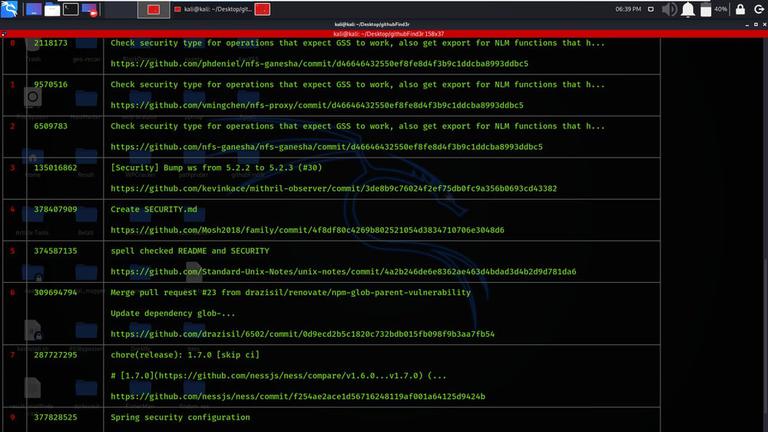Click red terminal icon right of kali@kali taskbar entry
This screenshot has width=768, height=432.
point(262,9)
